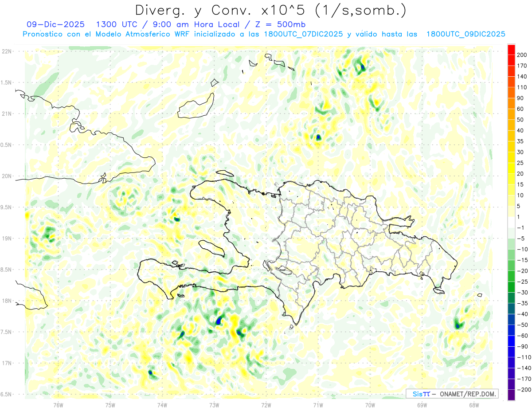Viewport: 532px width, 411px height.
Task: Click the '-25' colorbar value
Action: tap(522, 282)
